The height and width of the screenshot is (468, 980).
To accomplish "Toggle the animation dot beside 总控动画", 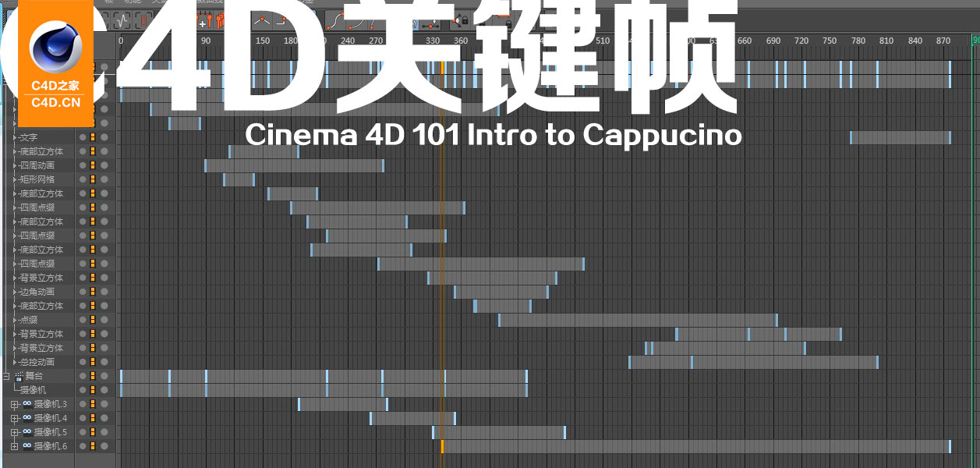I will pyautogui.click(x=91, y=361).
